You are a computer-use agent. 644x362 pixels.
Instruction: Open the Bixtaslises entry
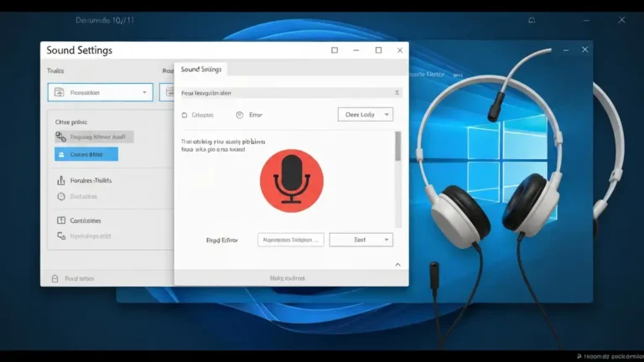tap(83, 197)
